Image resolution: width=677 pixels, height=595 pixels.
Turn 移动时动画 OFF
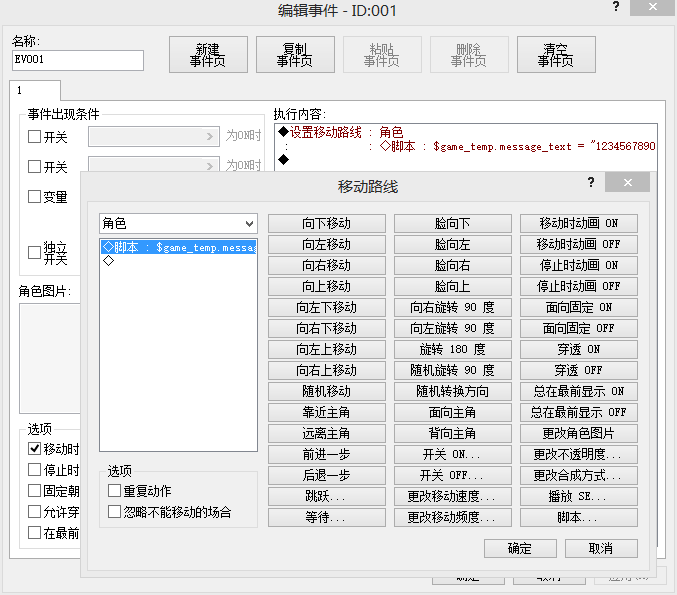point(579,244)
